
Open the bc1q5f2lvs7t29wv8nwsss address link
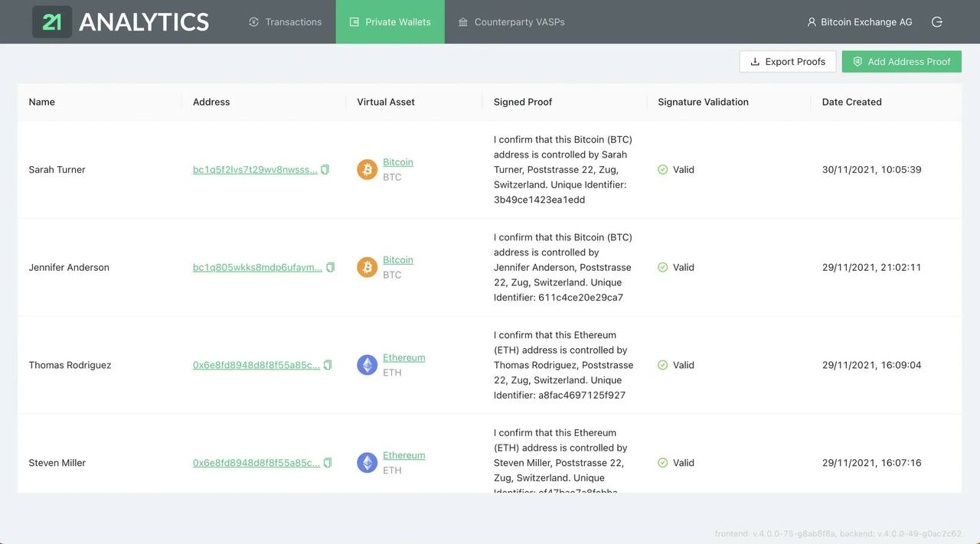[x=255, y=170]
